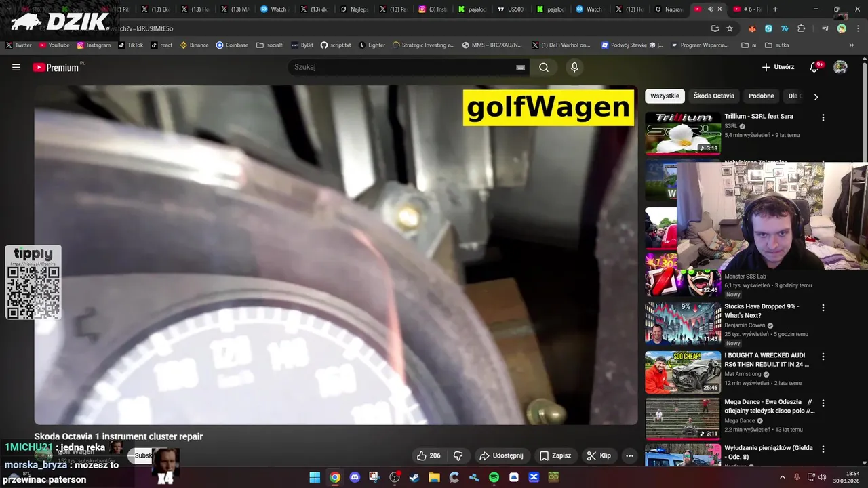Select the Podobne filter chip

(762, 96)
